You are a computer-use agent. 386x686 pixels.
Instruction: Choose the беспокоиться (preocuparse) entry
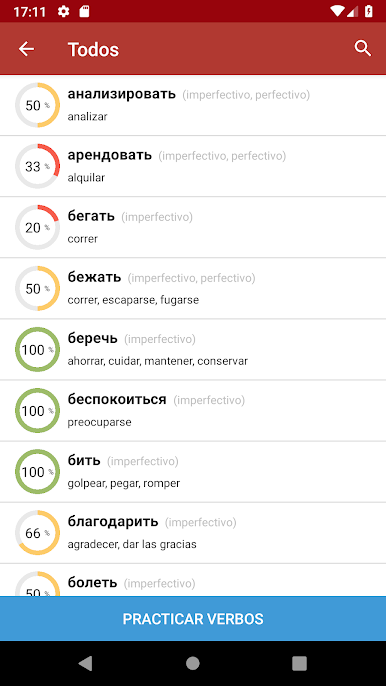pyautogui.click(x=193, y=411)
